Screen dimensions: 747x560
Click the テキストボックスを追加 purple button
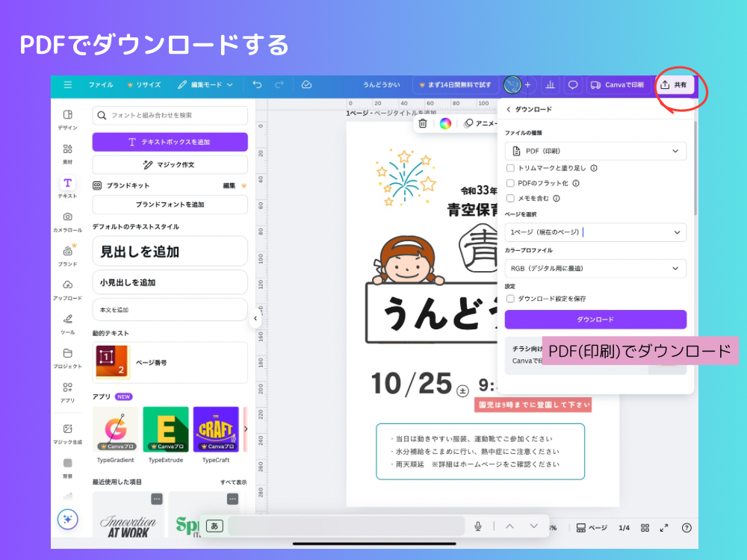tap(170, 140)
